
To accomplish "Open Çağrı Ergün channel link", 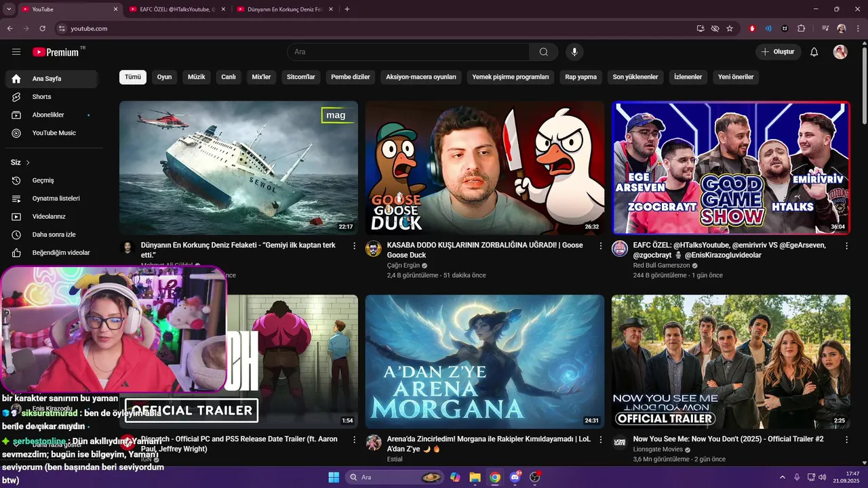I will (x=403, y=266).
